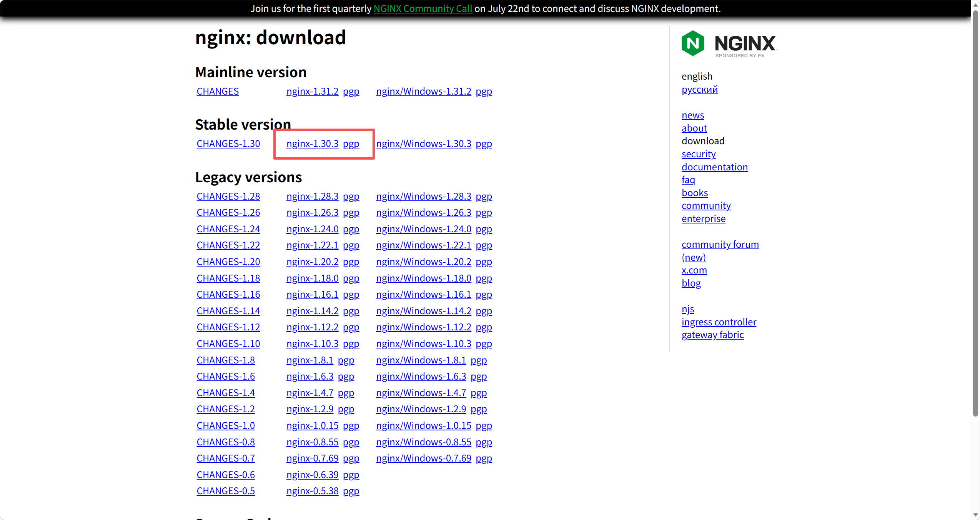Viewport: 980px width, 520px height.
Task: Download nginx-0.7.69 source
Action: click(x=312, y=458)
